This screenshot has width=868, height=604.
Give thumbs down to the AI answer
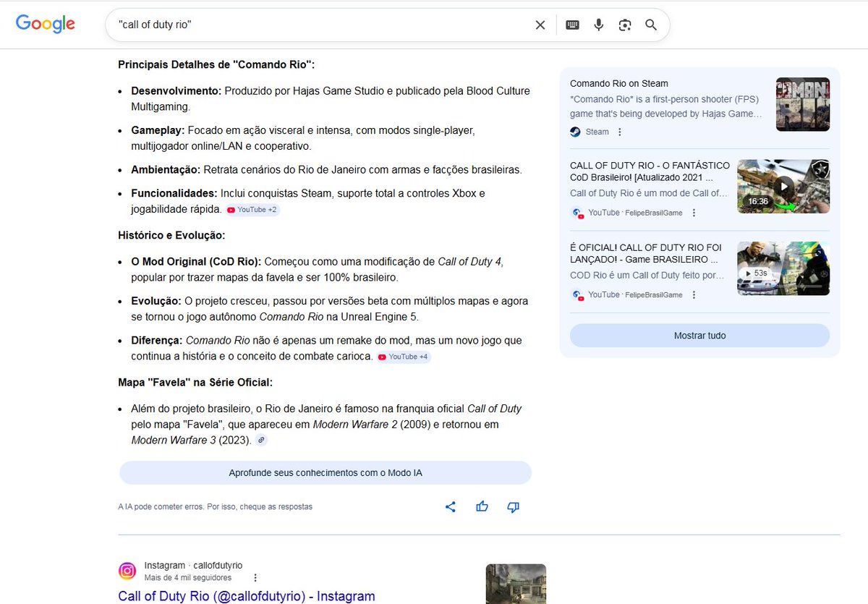tap(514, 507)
